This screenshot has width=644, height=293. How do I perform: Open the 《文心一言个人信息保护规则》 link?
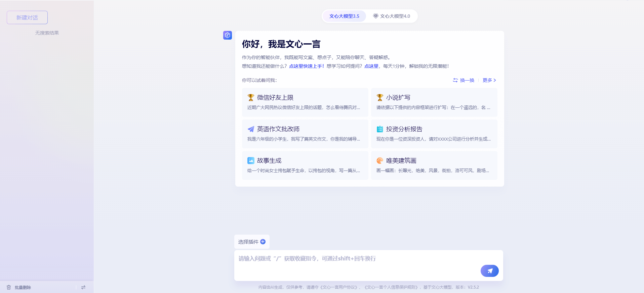point(392,287)
